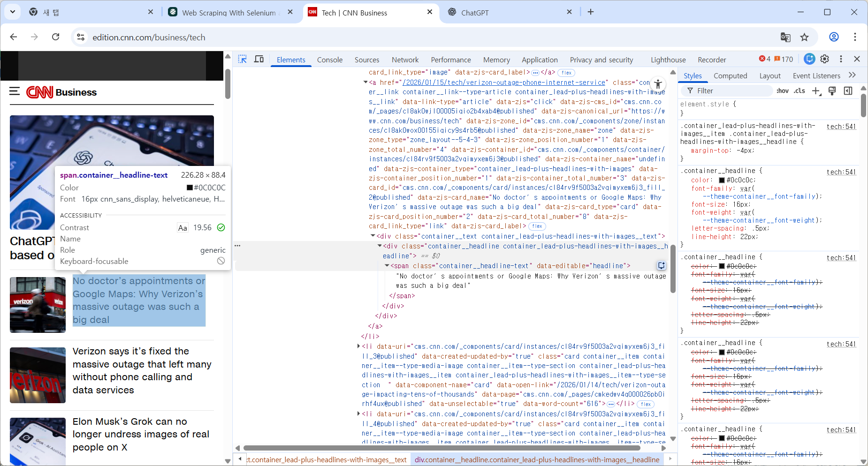Collapse the verizon-outage anchor element node
The width and height of the screenshot is (868, 466).
point(365,83)
